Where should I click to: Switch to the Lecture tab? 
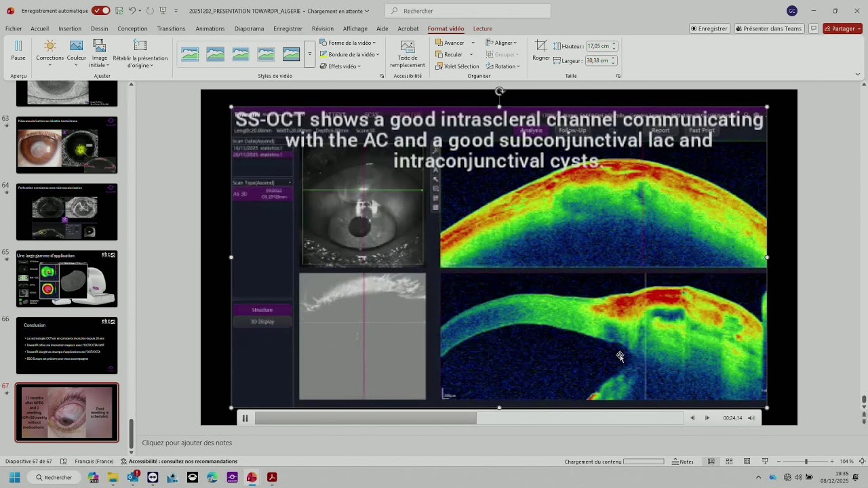click(x=483, y=28)
